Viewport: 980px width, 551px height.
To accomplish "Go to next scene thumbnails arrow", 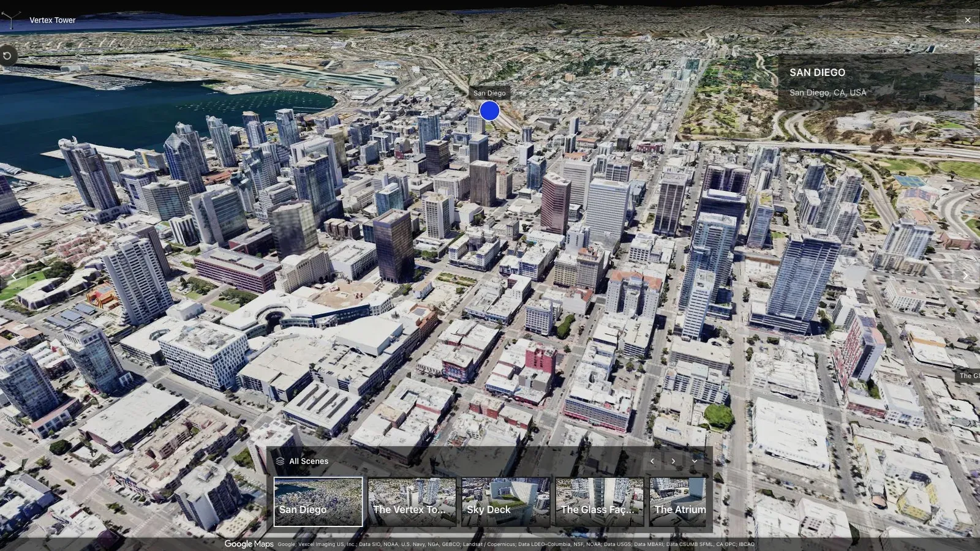I will 673,461.
